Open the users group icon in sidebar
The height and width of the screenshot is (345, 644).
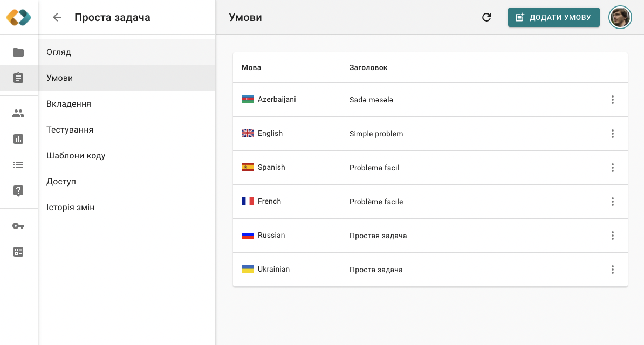click(x=18, y=113)
